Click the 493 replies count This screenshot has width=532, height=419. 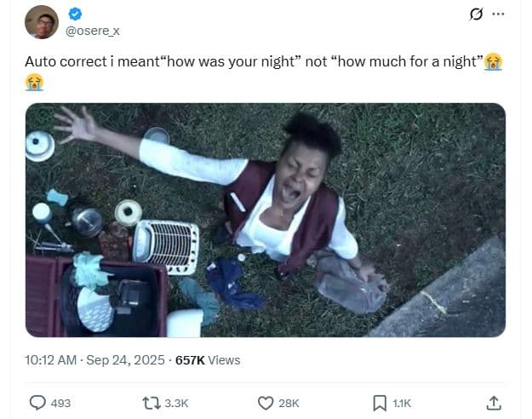[x=60, y=403]
